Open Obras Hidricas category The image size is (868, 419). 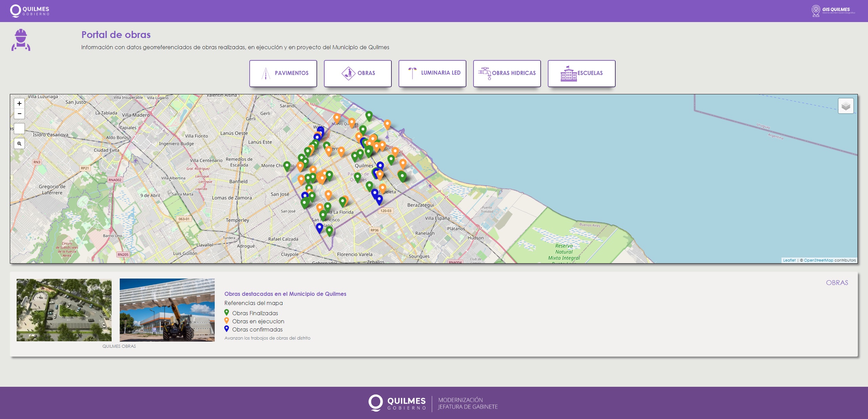pos(507,73)
